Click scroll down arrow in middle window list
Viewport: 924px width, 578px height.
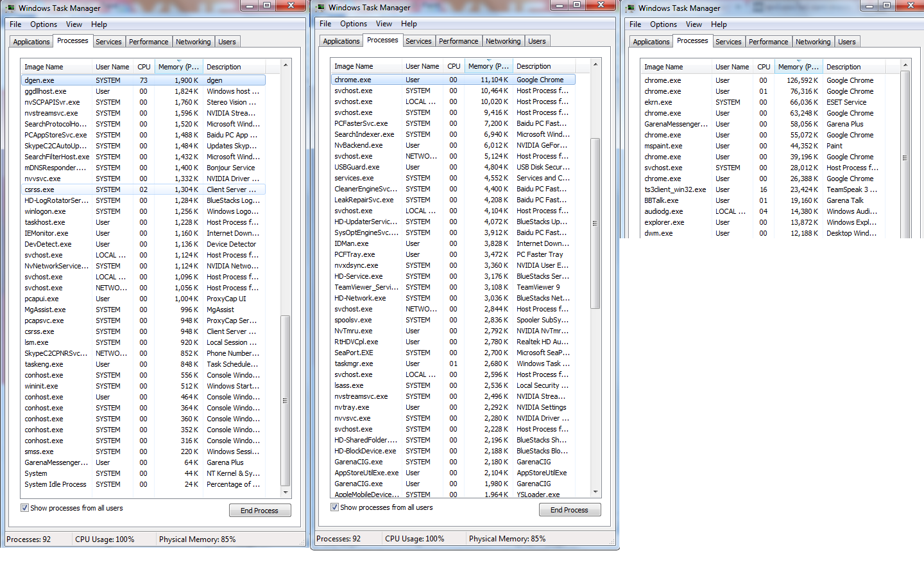595,492
